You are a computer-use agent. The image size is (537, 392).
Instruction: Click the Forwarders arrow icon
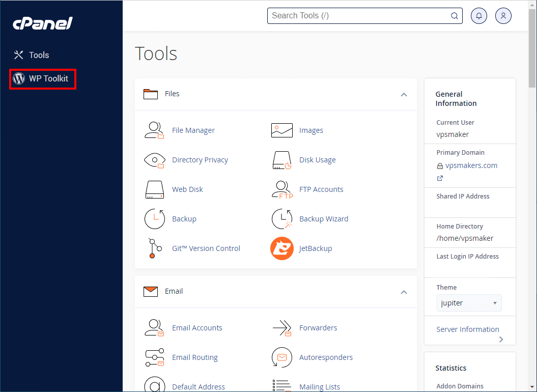click(282, 328)
